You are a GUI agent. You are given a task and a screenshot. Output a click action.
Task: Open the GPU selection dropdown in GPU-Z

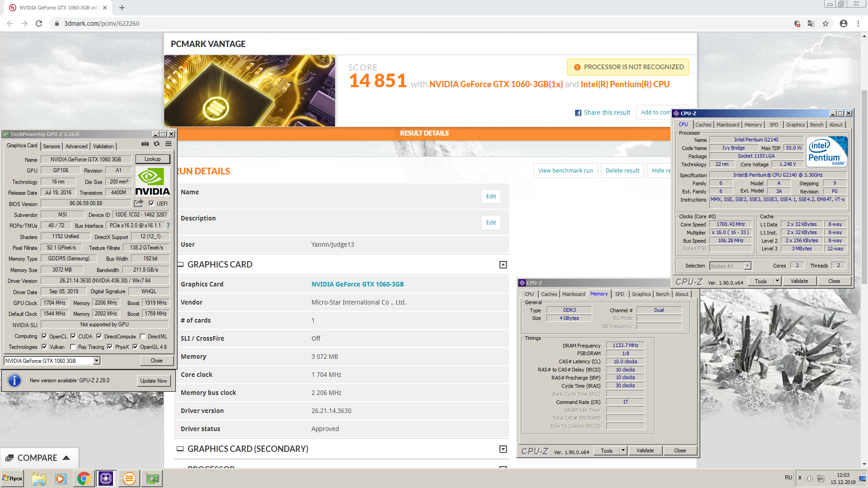[97, 361]
